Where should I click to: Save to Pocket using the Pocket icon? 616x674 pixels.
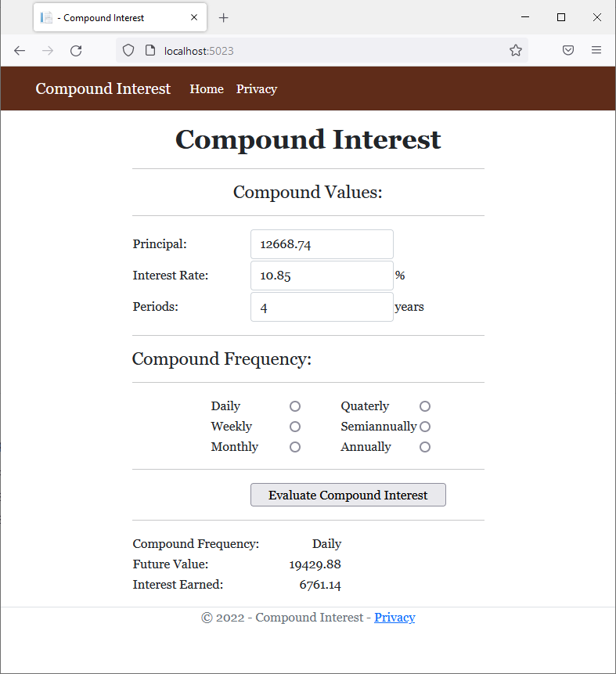(x=567, y=50)
